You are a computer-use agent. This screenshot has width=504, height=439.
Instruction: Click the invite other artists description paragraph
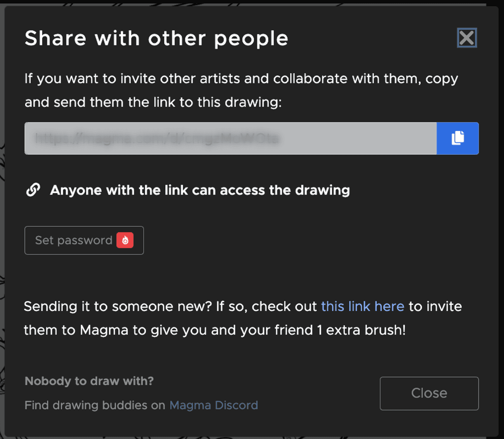(x=241, y=90)
